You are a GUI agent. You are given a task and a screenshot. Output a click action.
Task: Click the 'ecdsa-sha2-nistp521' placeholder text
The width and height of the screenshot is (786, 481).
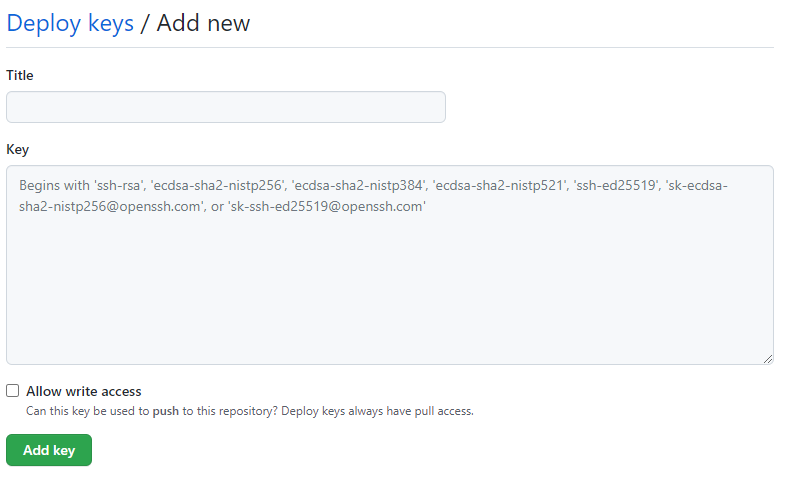coord(499,185)
